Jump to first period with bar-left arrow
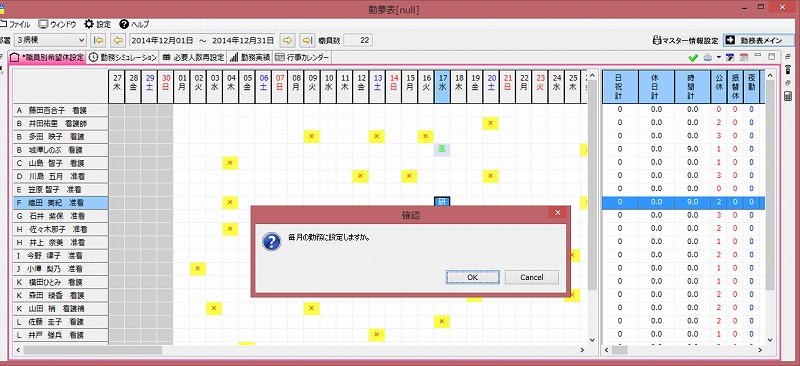The height and width of the screenshot is (366, 800). [98, 40]
